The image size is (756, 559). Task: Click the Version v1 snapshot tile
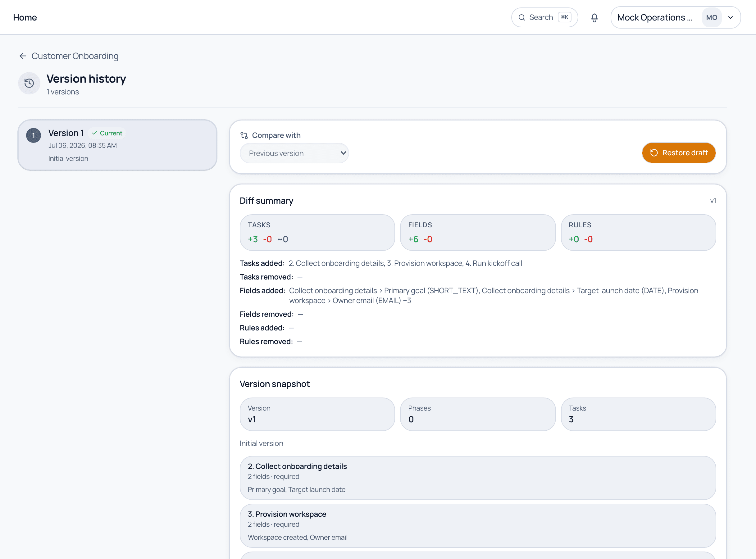coord(317,414)
